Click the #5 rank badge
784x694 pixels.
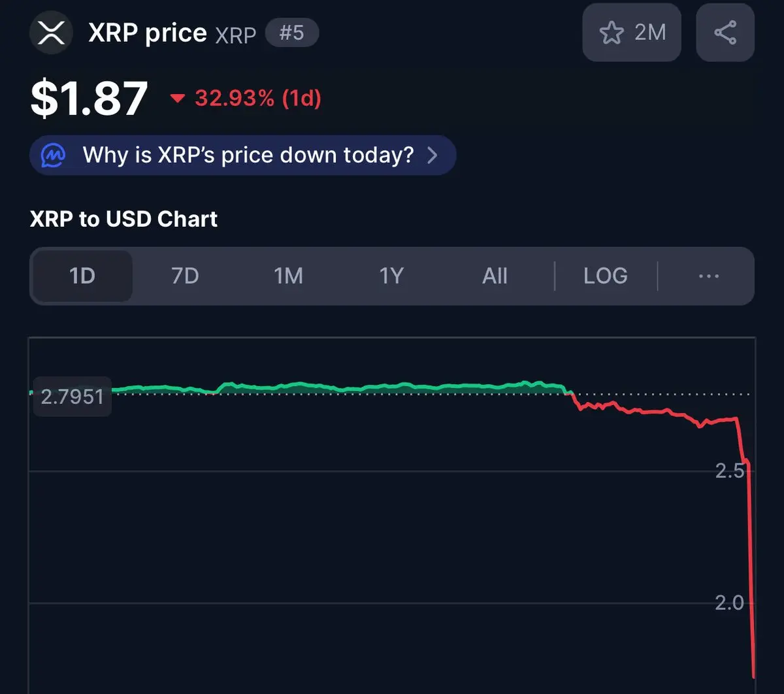coord(292,33)
